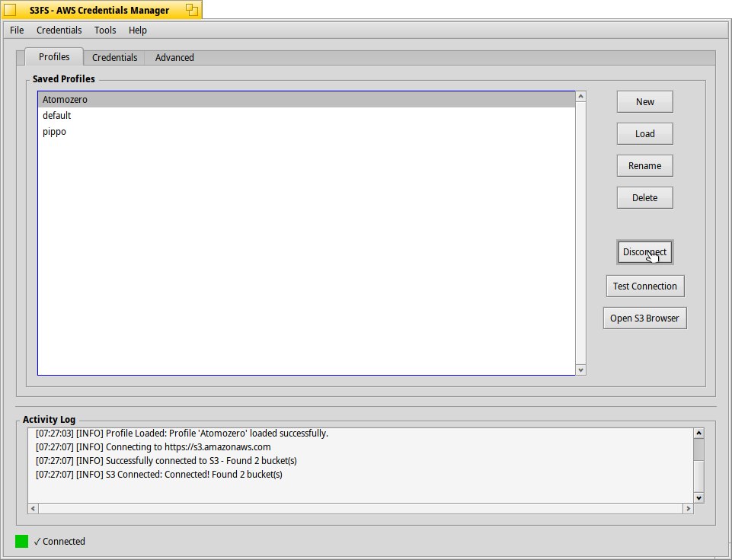Click Activity Log scroll up arrow

tap(698, 434)
